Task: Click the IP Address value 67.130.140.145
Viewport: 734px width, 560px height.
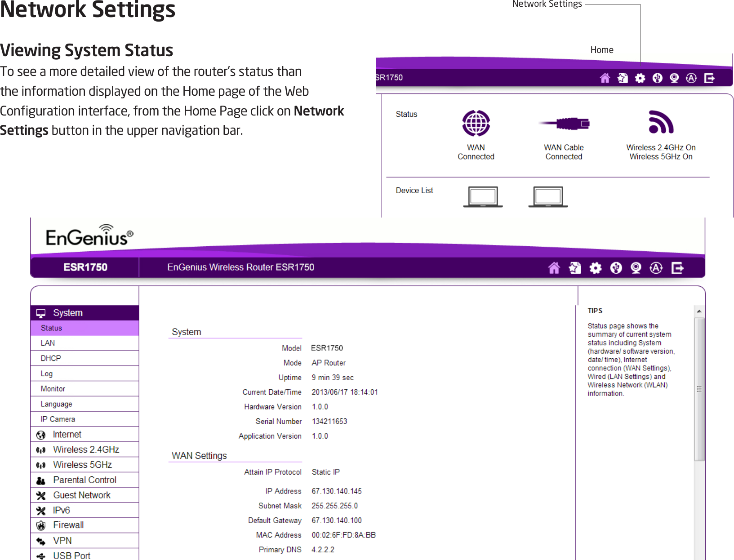Action: point(337,491)
